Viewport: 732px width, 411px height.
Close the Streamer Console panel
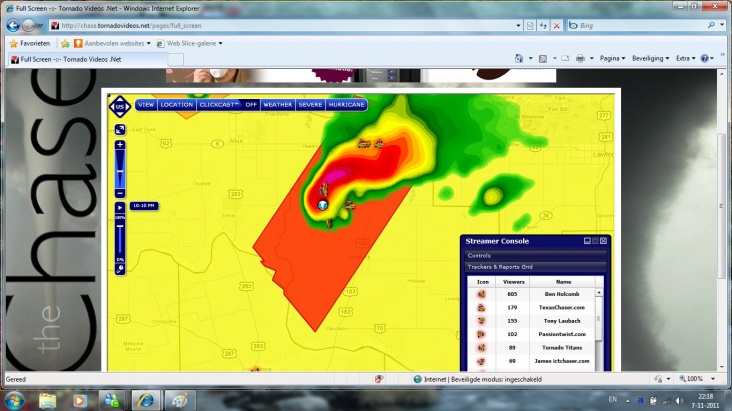click(x=603, y=241)
